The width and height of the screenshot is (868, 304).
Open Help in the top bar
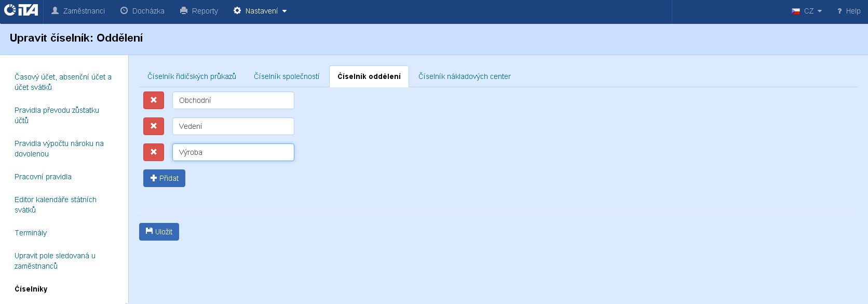(849, 11)
